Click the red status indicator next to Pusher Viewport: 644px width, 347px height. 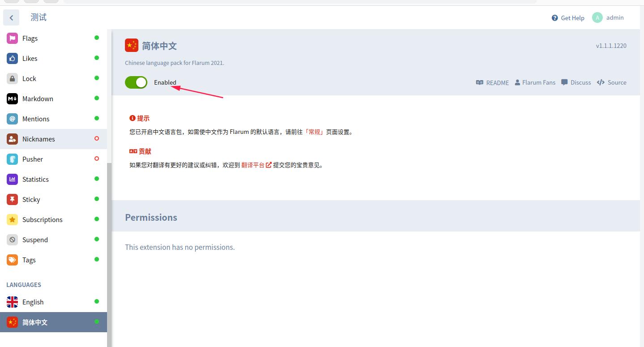(97, 159)
